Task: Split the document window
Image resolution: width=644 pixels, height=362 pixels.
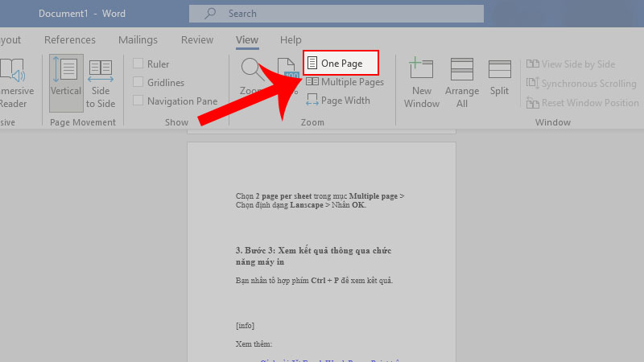Action: coord(499,76)
